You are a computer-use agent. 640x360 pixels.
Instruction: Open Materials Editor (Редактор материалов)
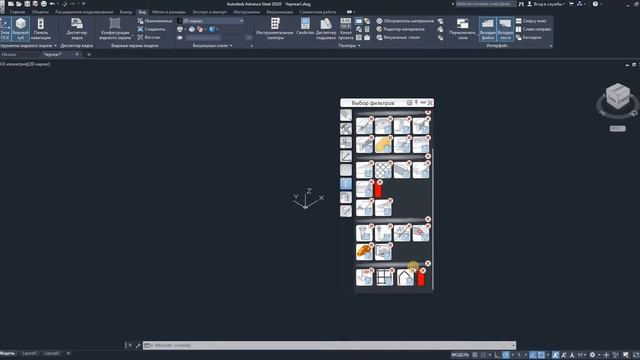[x=400, y=29]
